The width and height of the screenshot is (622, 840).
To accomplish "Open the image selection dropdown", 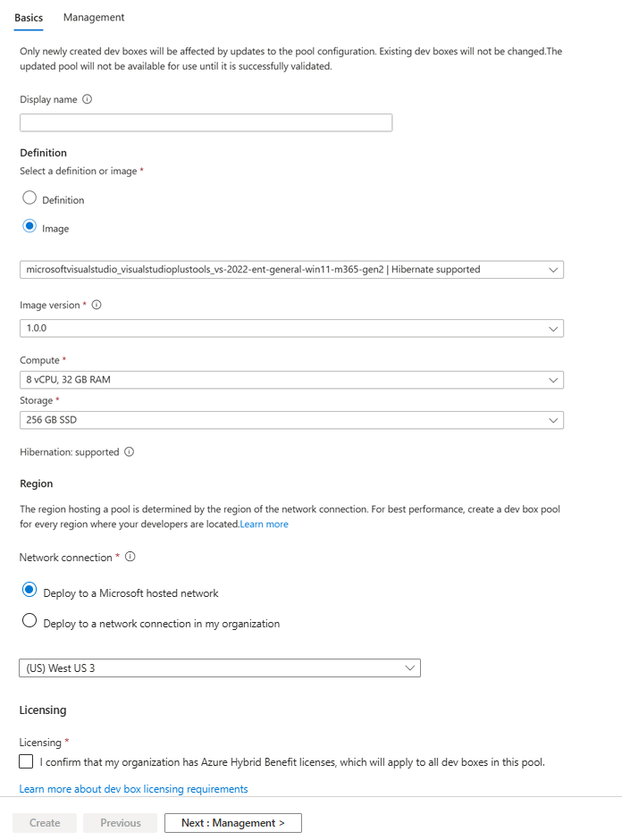I will pyautogui.click(x=291, y=269).
